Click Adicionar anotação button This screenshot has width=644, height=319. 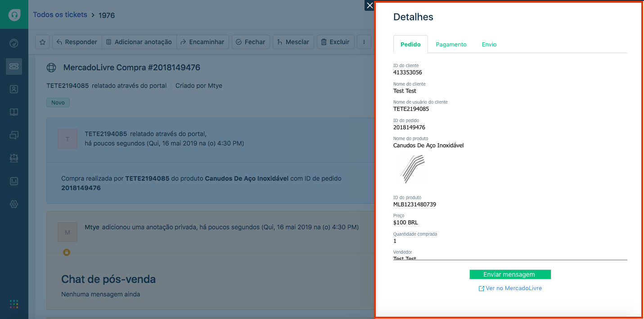[139, 42]
